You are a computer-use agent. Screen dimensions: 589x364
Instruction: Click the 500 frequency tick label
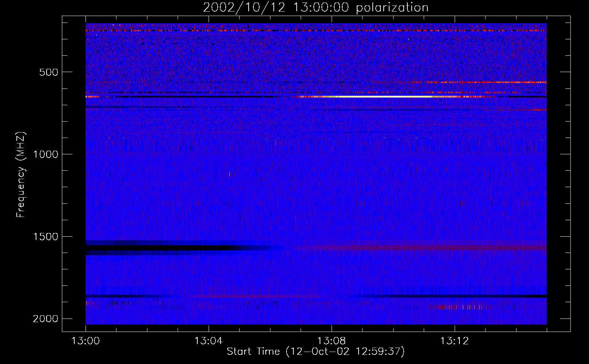click(x=49, y=72)
